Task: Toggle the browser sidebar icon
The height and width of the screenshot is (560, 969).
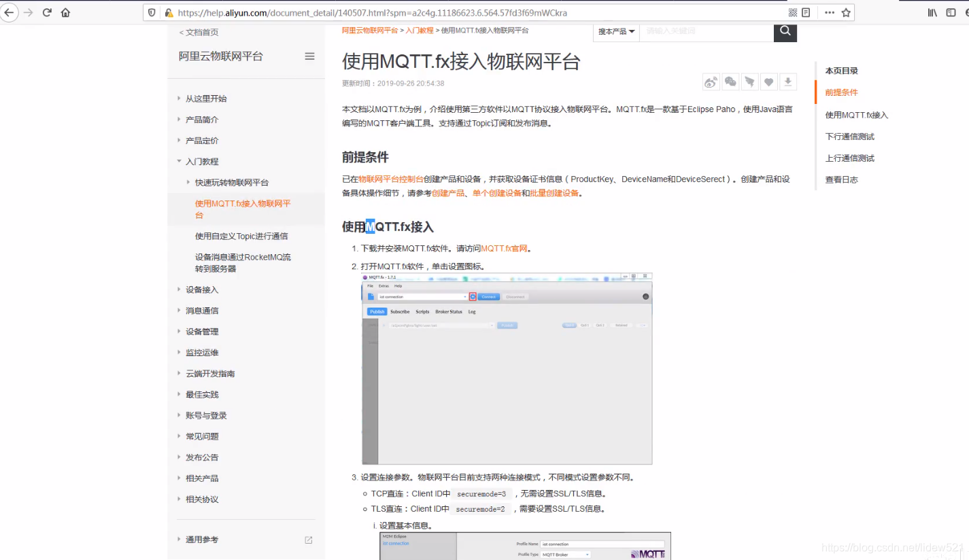Action: (951, 12)
